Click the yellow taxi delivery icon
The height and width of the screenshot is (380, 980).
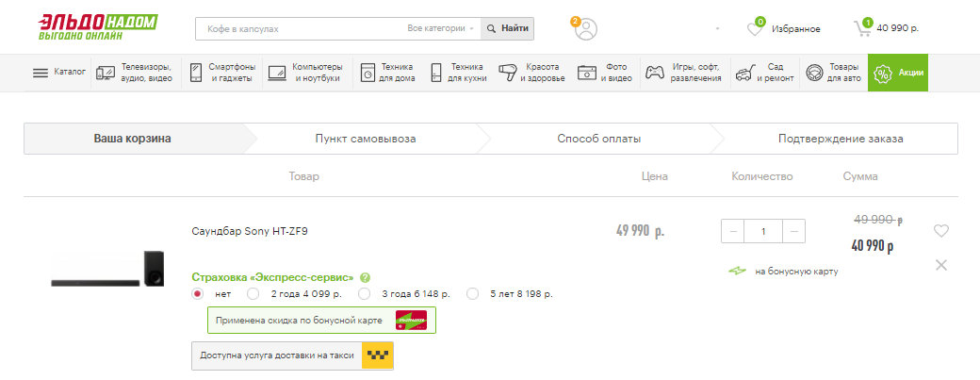pyautogui.click(x=378, y=355)
